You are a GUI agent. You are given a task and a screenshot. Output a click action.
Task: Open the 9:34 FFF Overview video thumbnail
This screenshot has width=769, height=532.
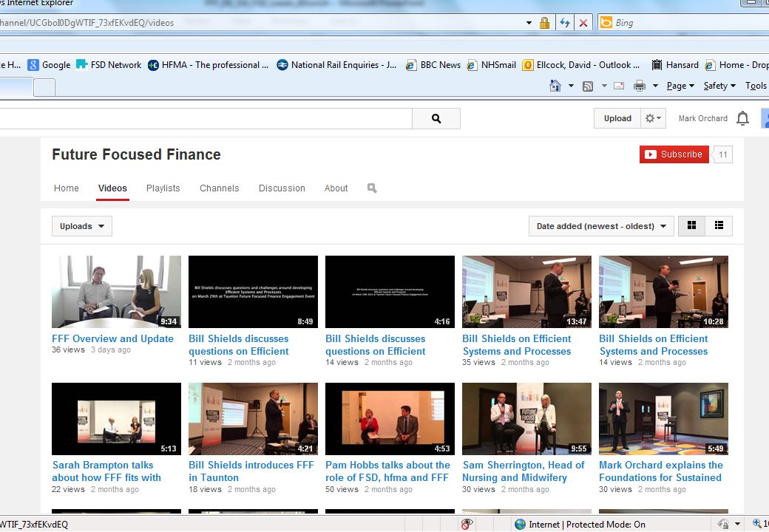coord(116,291)
